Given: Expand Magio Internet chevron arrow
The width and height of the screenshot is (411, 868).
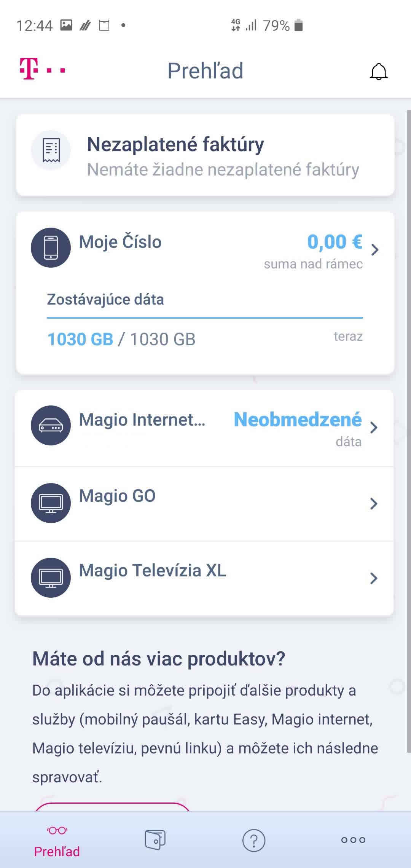Looking at the screenshot, I should tap(374, 428).
